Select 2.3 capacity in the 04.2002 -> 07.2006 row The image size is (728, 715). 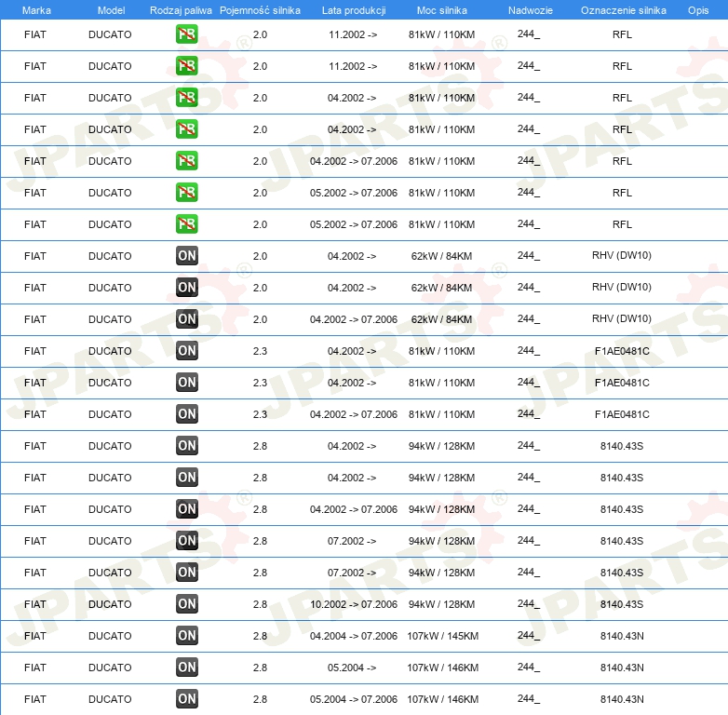coord(260,414)
